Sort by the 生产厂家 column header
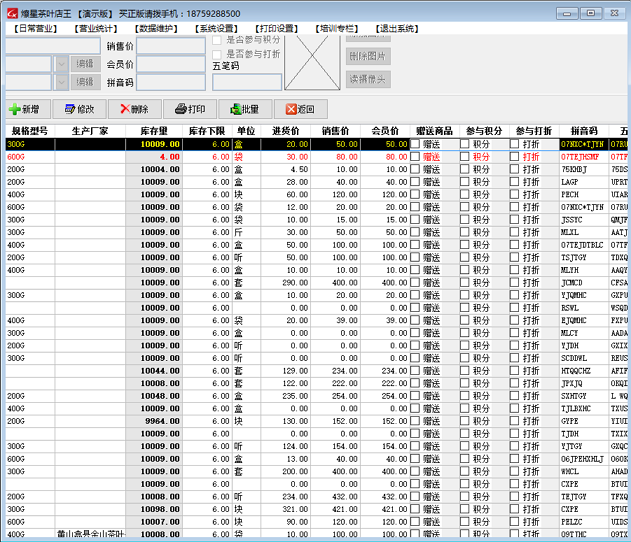This screenshot has width=631, height=542. [90, 131]
